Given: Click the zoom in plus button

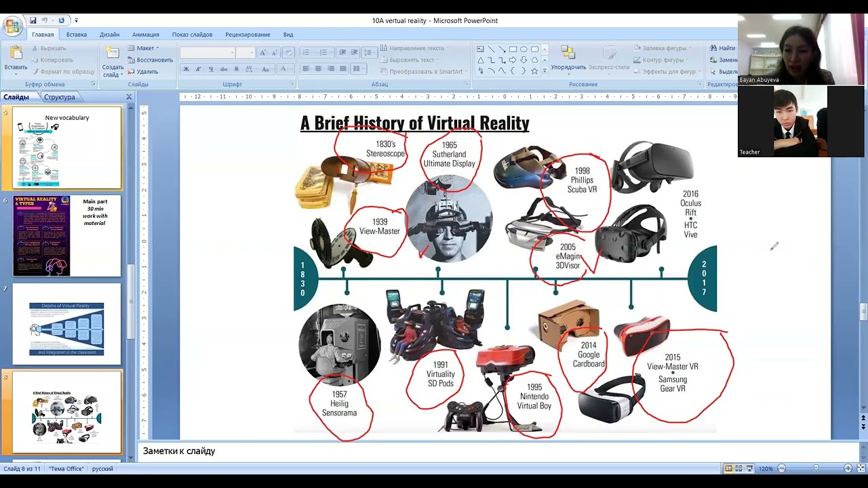Looking at the screenshot, I should [848, 468].
